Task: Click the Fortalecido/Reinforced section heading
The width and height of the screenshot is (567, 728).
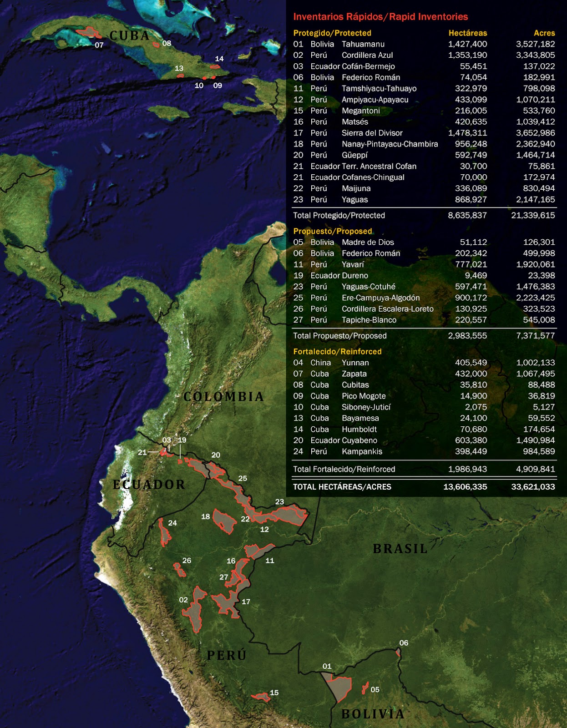Action: tap(337, 351)
